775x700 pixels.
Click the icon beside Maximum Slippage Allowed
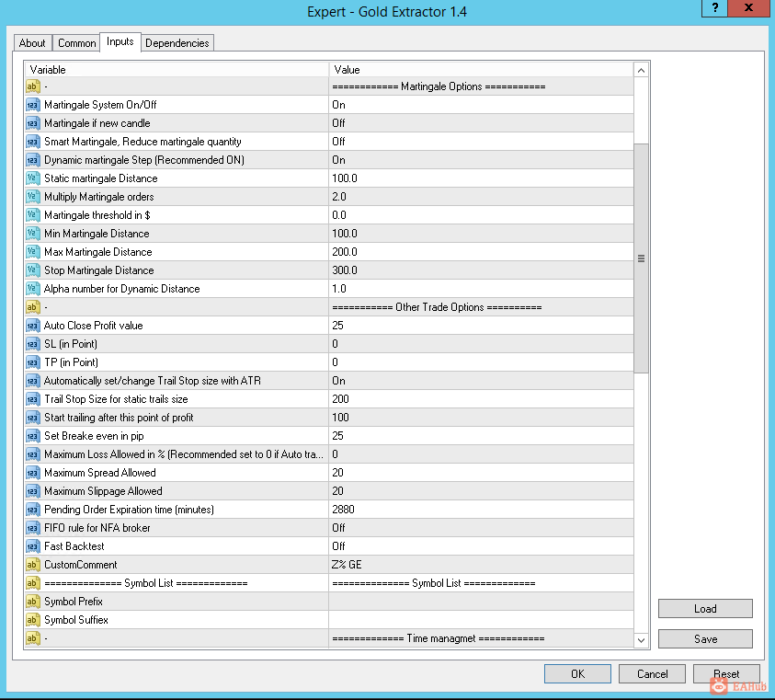pyautogui.click(x=32, y=491)
